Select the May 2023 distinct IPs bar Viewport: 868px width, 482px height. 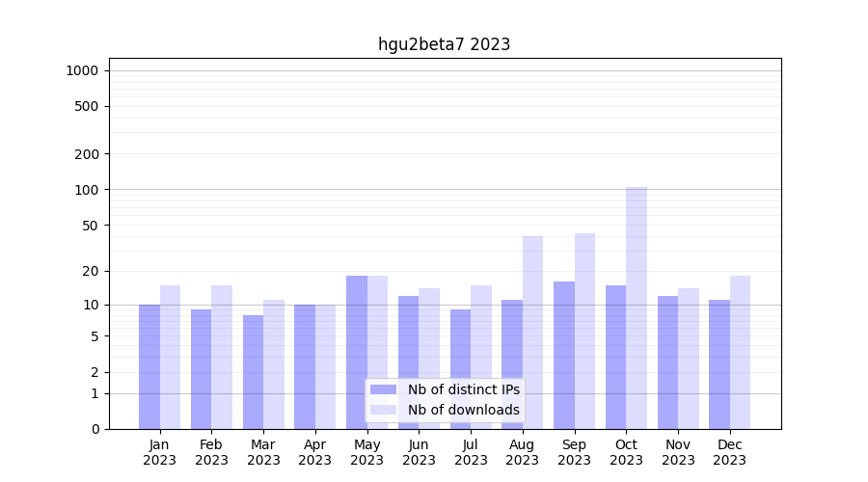coord(357,352)
